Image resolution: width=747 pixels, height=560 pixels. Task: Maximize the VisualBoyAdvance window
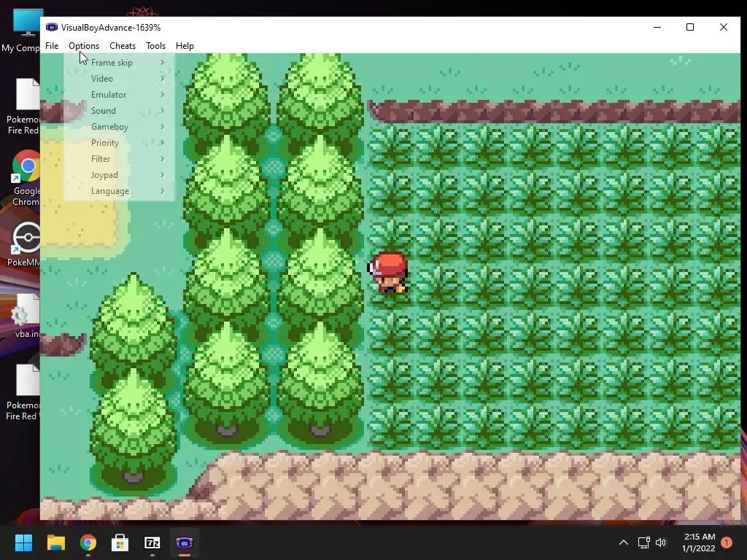click(690, 27)
